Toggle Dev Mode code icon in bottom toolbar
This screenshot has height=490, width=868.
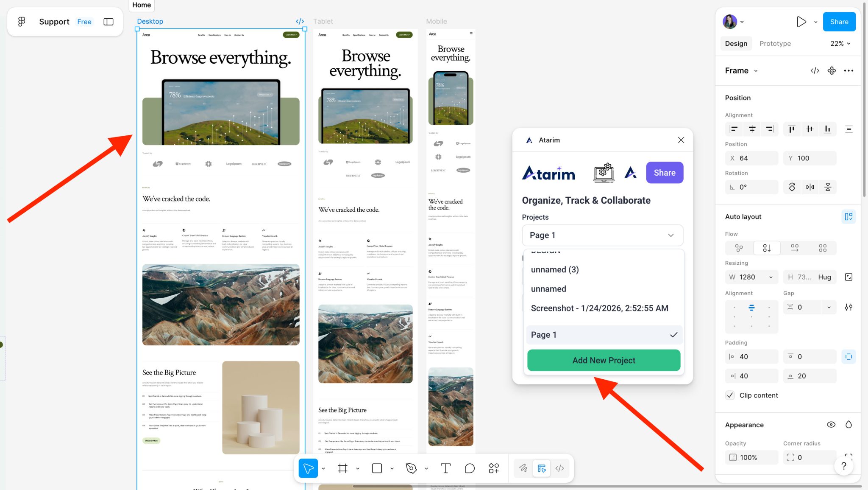(559, 468)
